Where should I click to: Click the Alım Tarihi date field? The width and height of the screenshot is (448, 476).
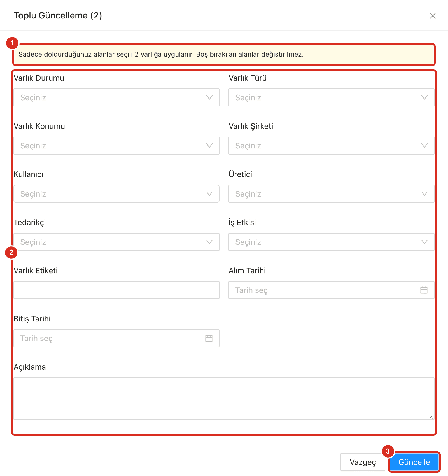tap(331, 290)
